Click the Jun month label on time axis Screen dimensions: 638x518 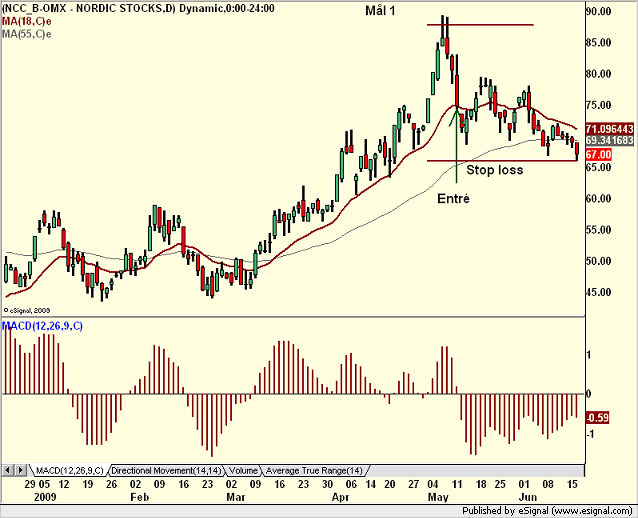(528, 497)
